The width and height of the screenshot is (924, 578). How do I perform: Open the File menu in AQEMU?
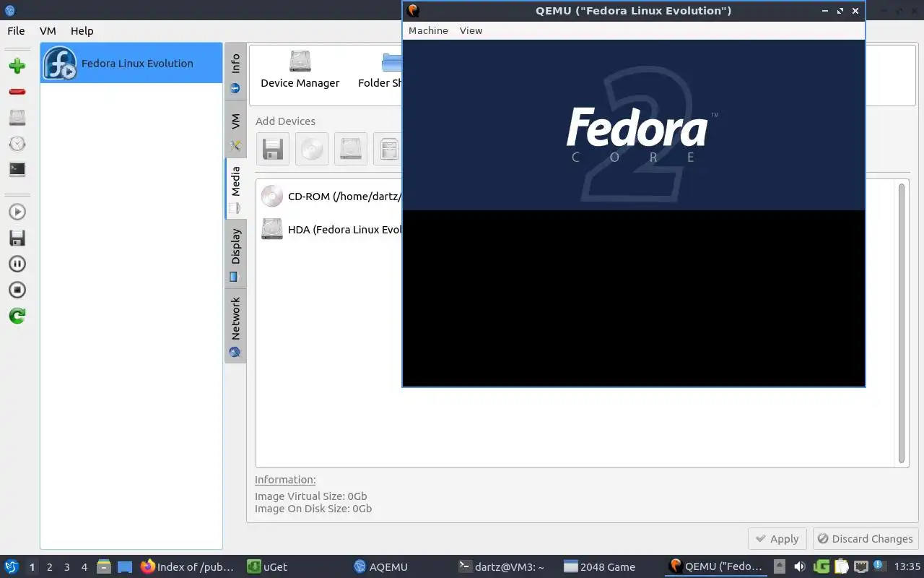coord(16,31)
